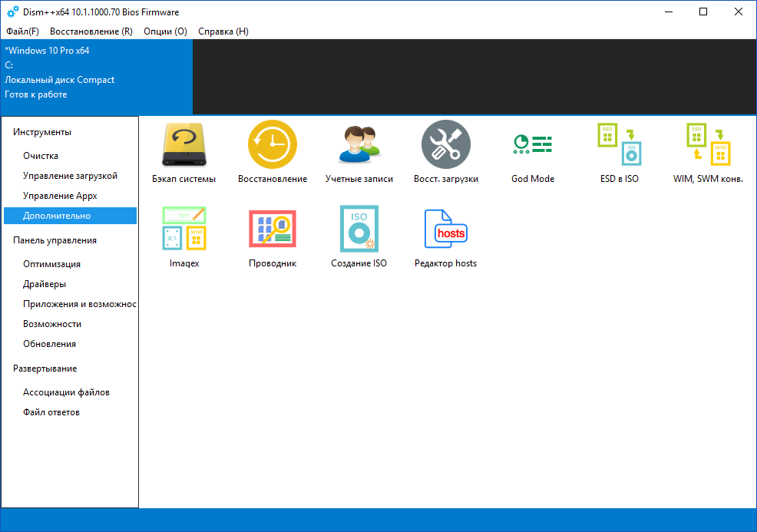Click the Инструменты section header
This screenshot has height=532, width=757.
(x=42, y=132)
